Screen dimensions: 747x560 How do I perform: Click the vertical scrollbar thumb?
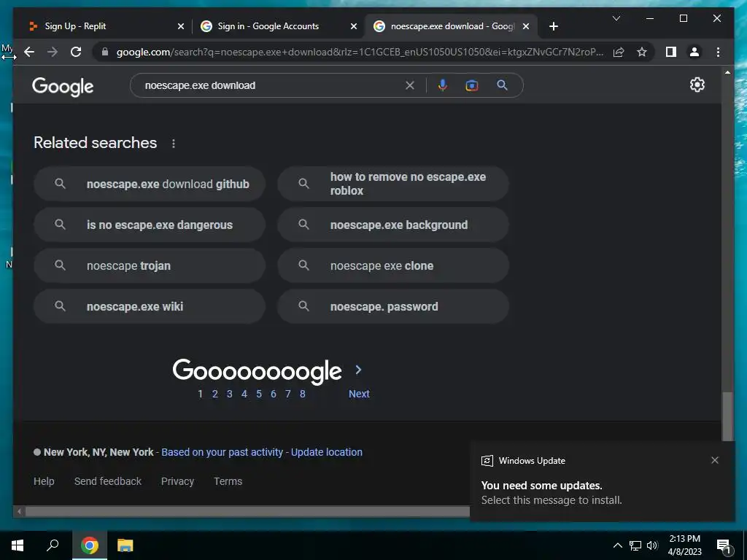(x=727, y=416)
